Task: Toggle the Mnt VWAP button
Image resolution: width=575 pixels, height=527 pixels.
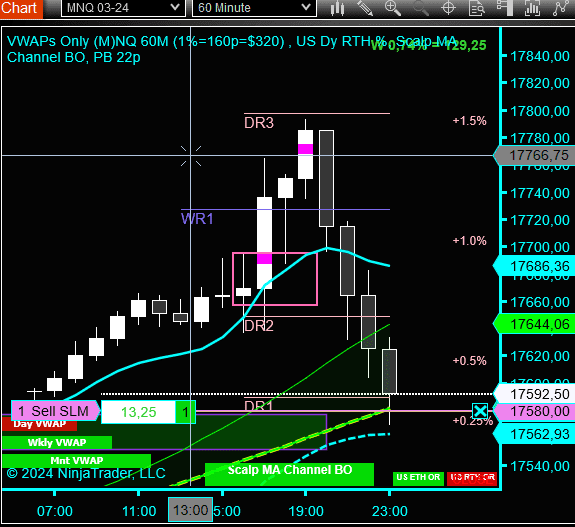Action: click(76, 460)
